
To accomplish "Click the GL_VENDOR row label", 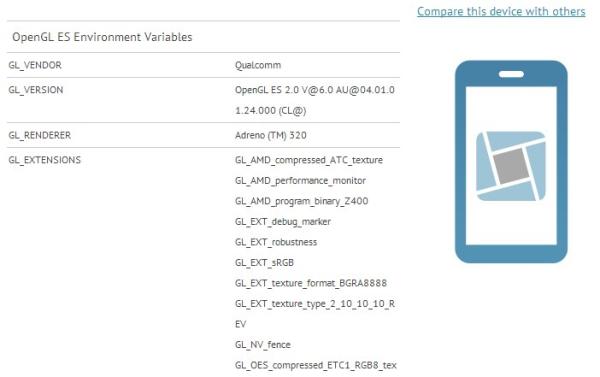I will pyautogui.click(x=35, y=65).
